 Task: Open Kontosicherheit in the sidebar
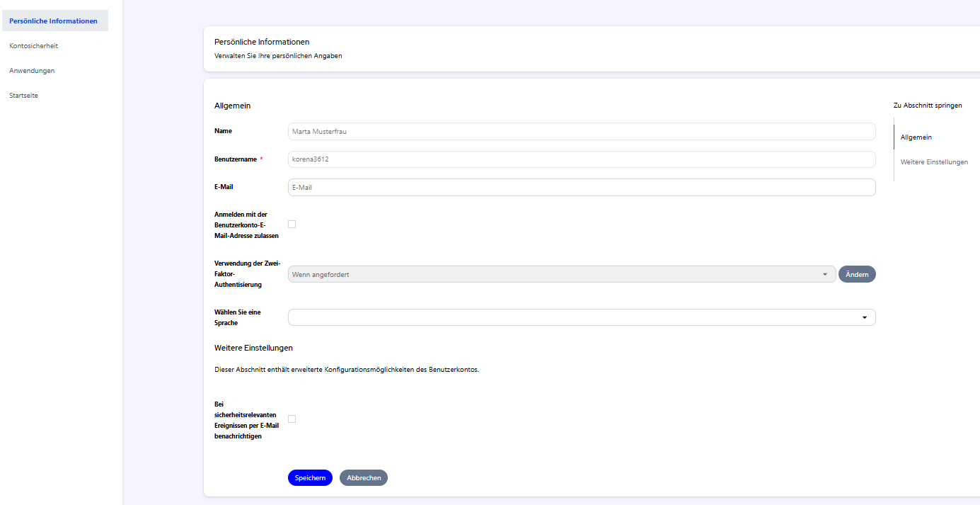(x=33, y=46)
